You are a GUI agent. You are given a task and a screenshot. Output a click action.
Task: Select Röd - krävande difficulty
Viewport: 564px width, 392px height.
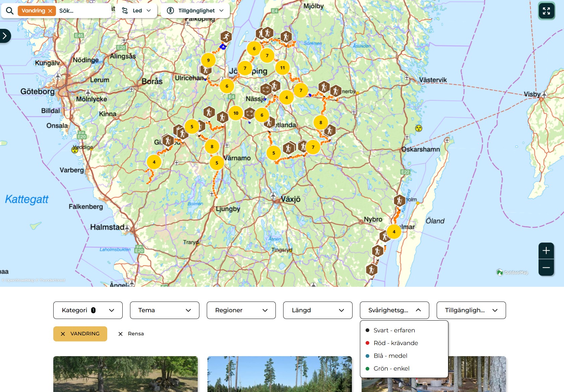pos(395,343)
